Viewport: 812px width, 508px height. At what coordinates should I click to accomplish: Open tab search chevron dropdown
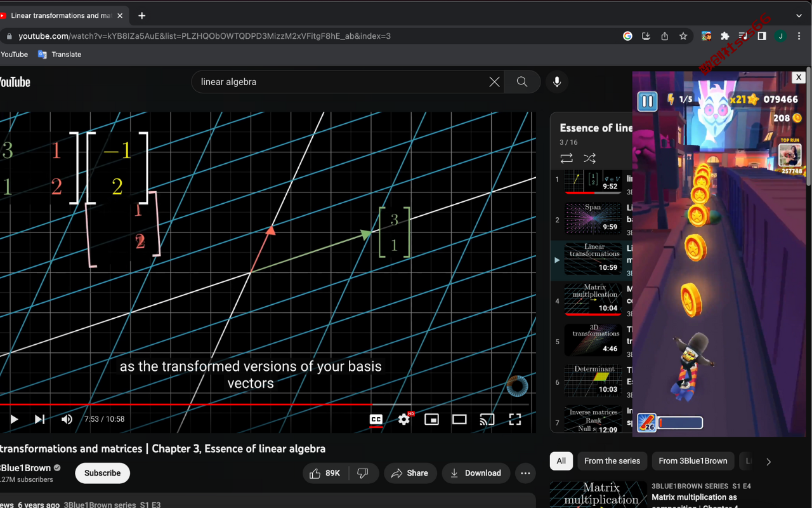[x=799, y=16]
